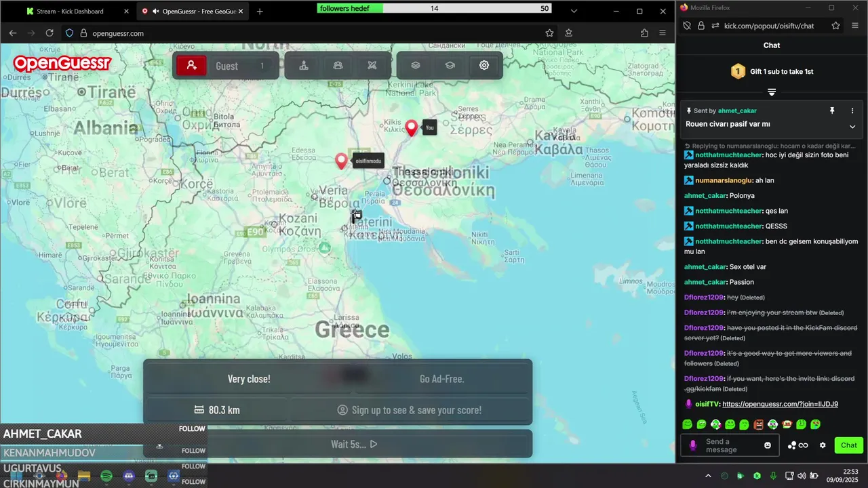Open the browser extensions puzzle icon

[x=644, y=33]
